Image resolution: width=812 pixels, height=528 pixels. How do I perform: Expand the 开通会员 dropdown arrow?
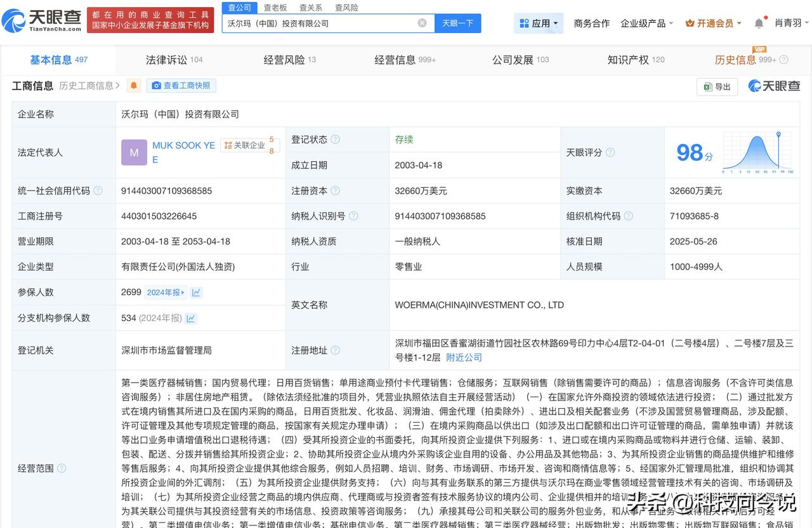(x=739, y=23)
